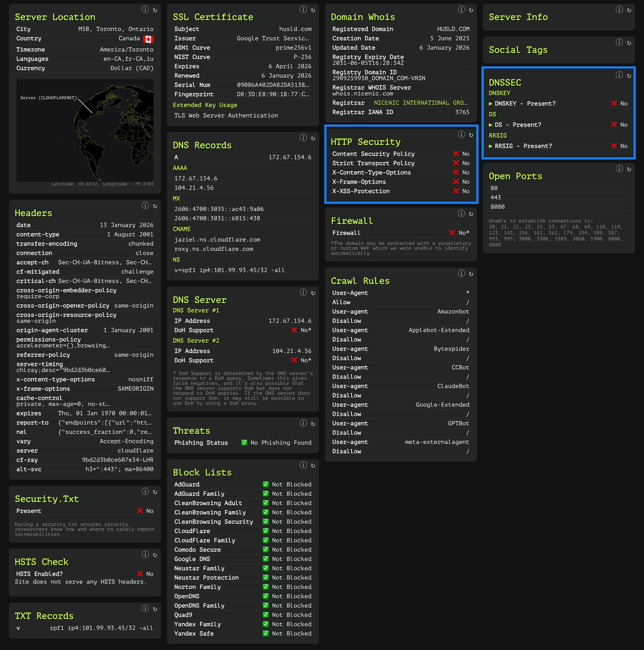The height and width of the screenshot is (650, 644).
Task: Click the No Phishing Found checkmark
Action: click(244, 442)
